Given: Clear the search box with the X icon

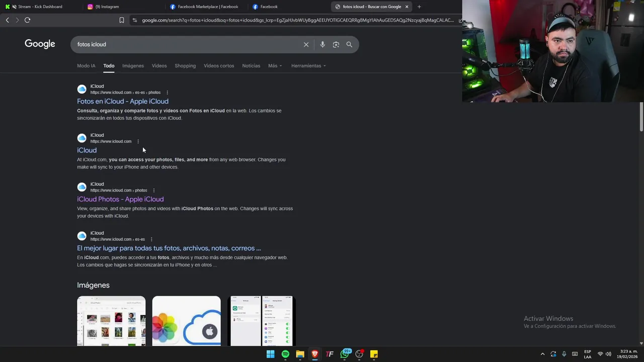Looking at the screenshot, I should pyautogui.click(x=306, y=44).
